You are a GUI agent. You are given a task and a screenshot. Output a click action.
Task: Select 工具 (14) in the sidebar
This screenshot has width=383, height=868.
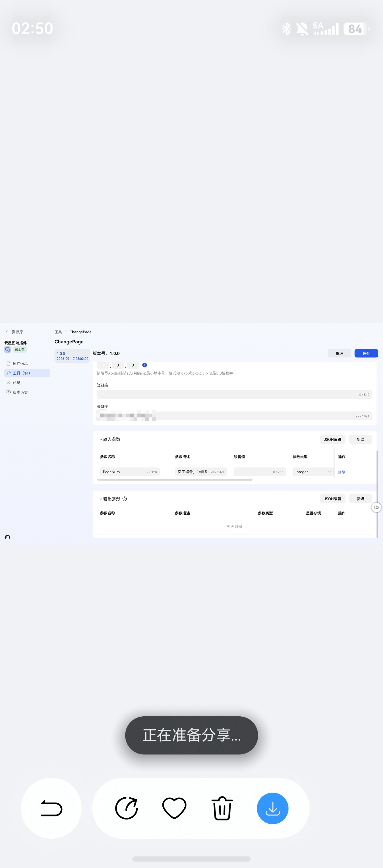(27, 373)
